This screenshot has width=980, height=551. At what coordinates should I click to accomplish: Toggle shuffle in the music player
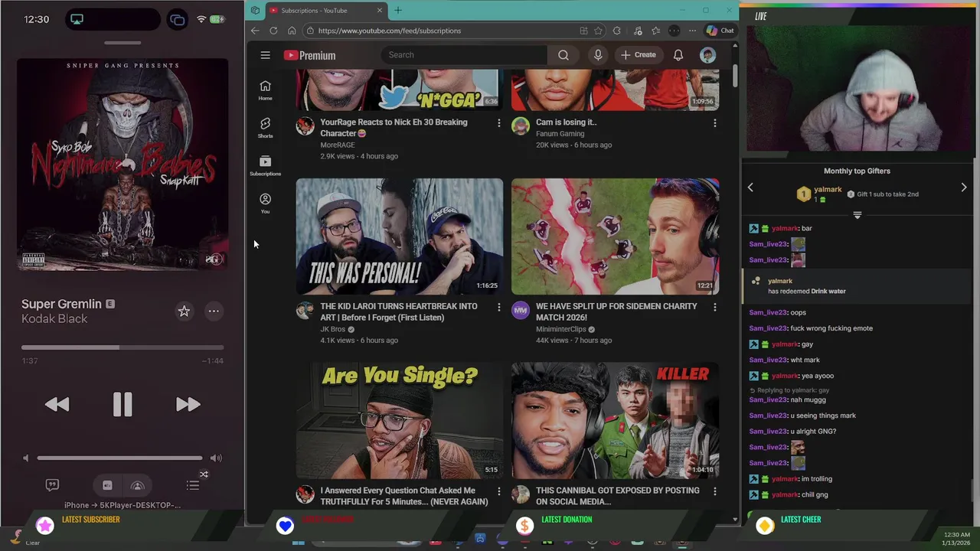pos(204,474)
